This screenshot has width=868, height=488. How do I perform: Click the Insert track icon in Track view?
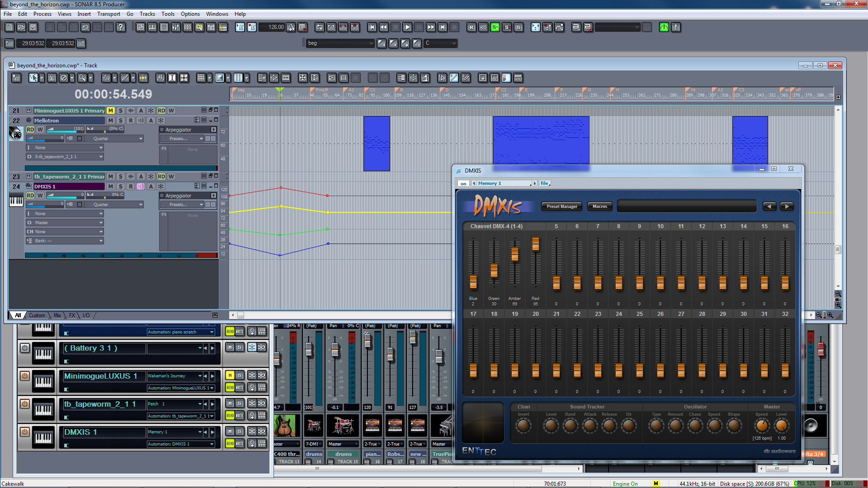pos(16,78)
